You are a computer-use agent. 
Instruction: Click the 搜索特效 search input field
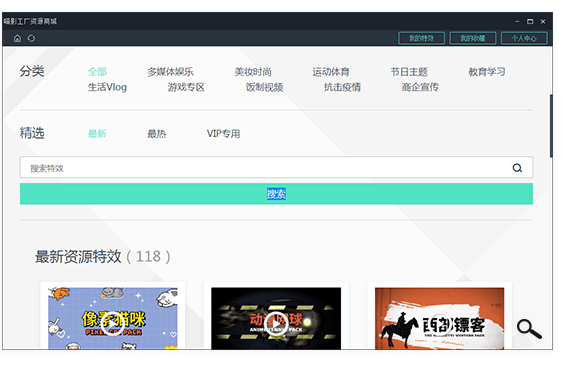click(266, 167)
